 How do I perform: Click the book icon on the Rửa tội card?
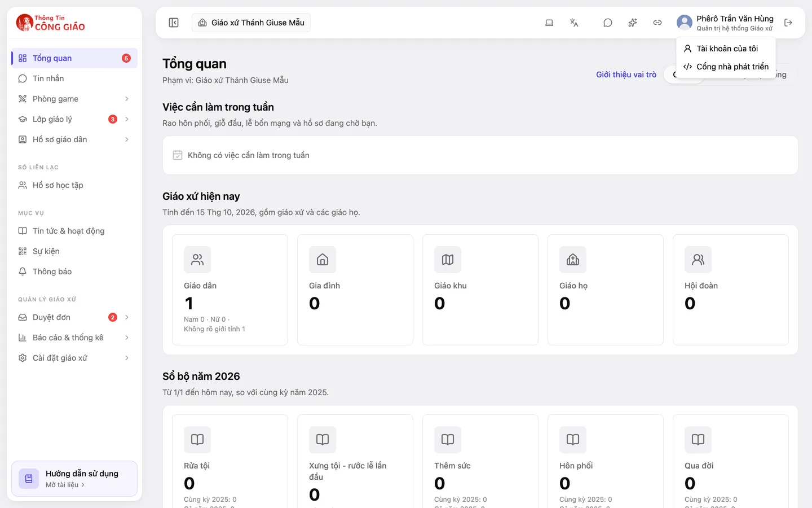point(197,440)
